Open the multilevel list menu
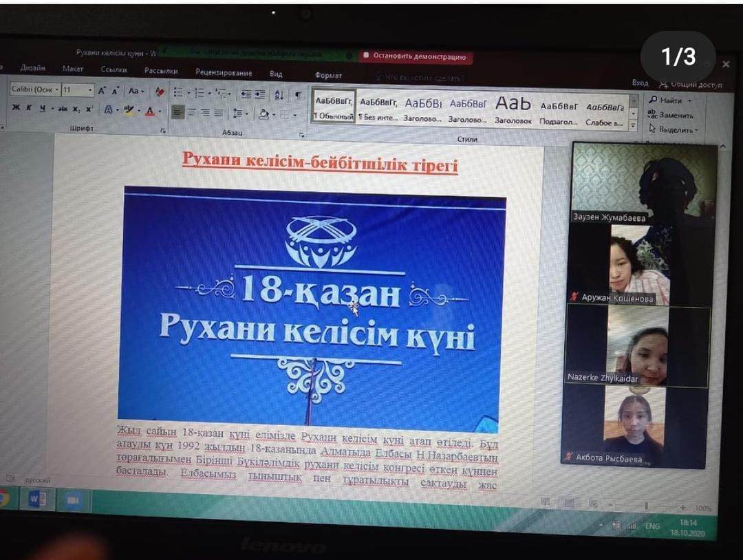The image size is (743, 560). pyautogui.click(x=222, y=94)
